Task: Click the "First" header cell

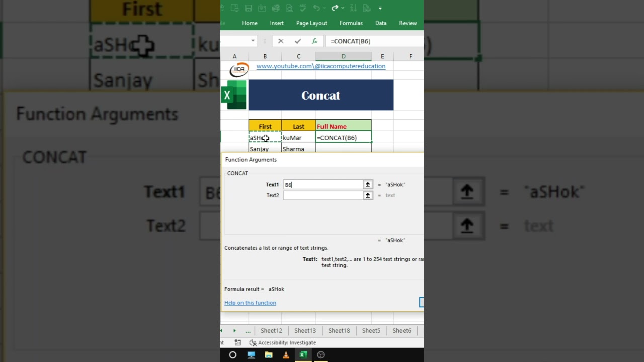Action: (x=265, y=126)
